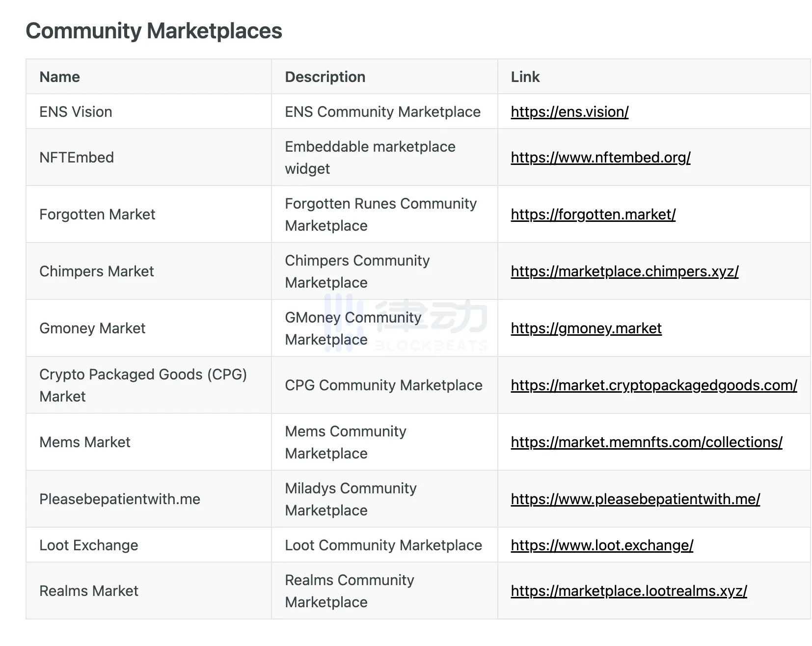Open the market.cryptopackagedgoods.com link

pyautogui.click(x=653, y=385)
